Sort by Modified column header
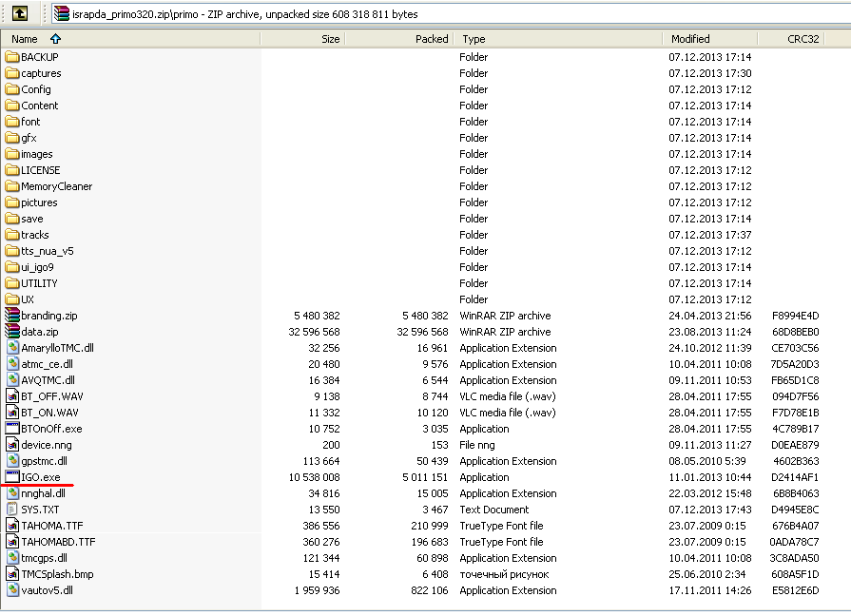Screen dimensions: 851x616 [690, 39]
